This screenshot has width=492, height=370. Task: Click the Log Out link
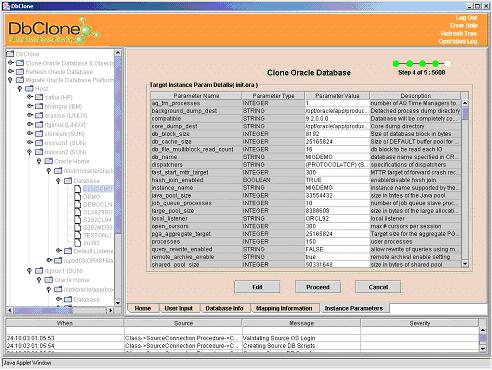coord(466,18)
